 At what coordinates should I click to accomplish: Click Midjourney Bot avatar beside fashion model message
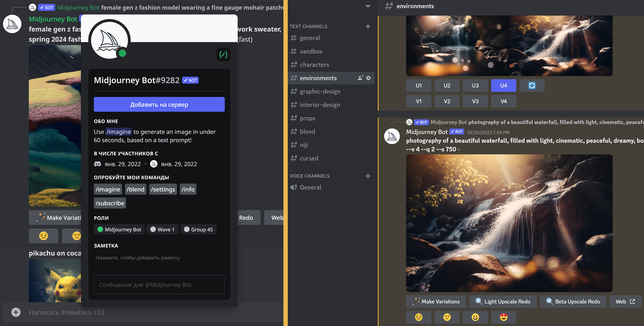point(12,24)
